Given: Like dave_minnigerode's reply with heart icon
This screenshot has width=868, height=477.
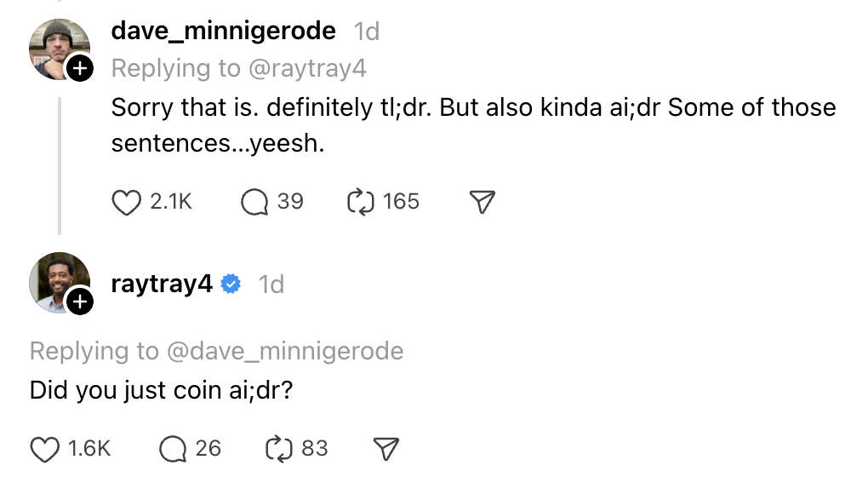Looking at the screenshot, I should [x=126, y=202].
